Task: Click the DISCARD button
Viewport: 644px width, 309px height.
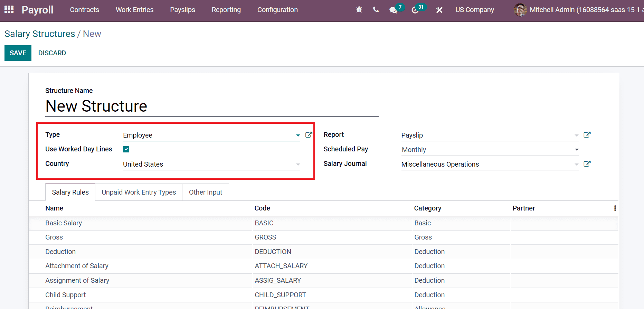Action: point(52,53)
